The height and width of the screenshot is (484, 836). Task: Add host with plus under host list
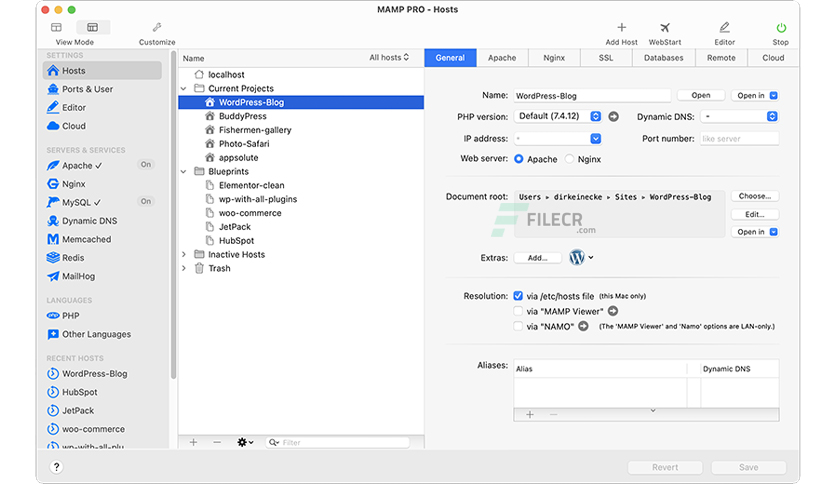point(194,442)
